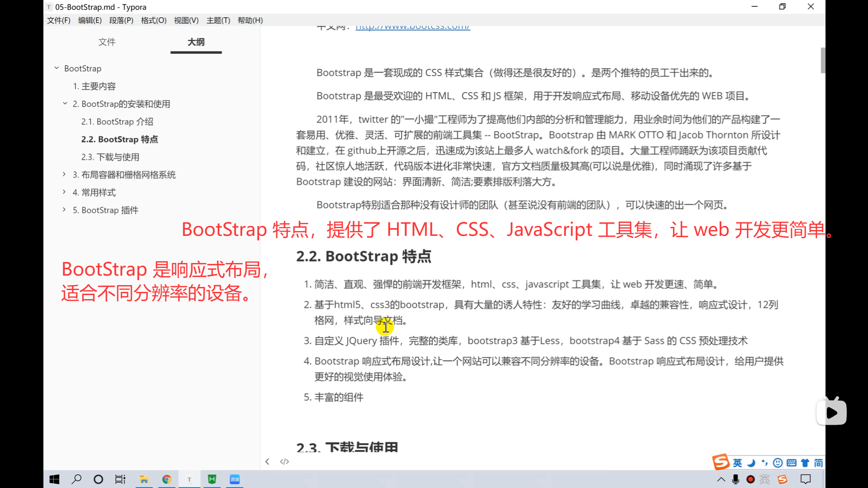The image size is (868, 488).
Task: Click the video play overlay button
Action: 831,412
